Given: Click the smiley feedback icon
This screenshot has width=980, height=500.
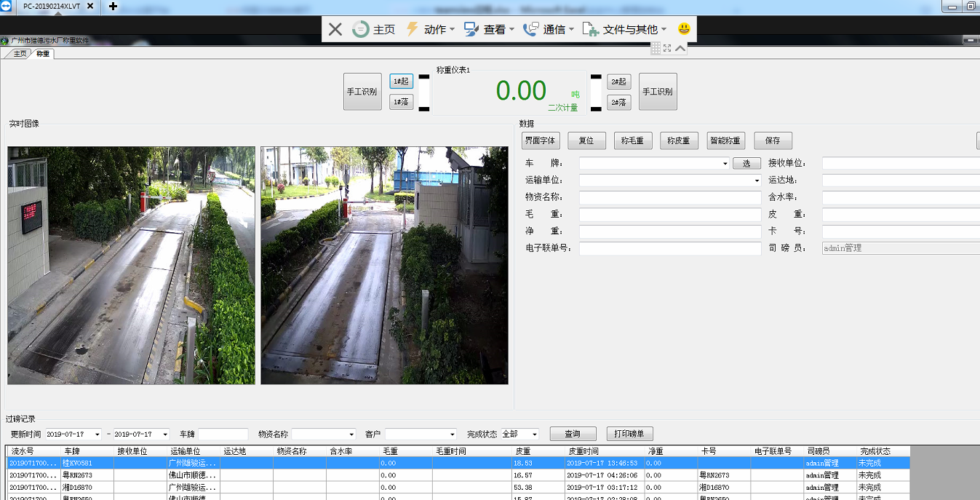Looking at the screenshot, I should click(x=684, y=29).
